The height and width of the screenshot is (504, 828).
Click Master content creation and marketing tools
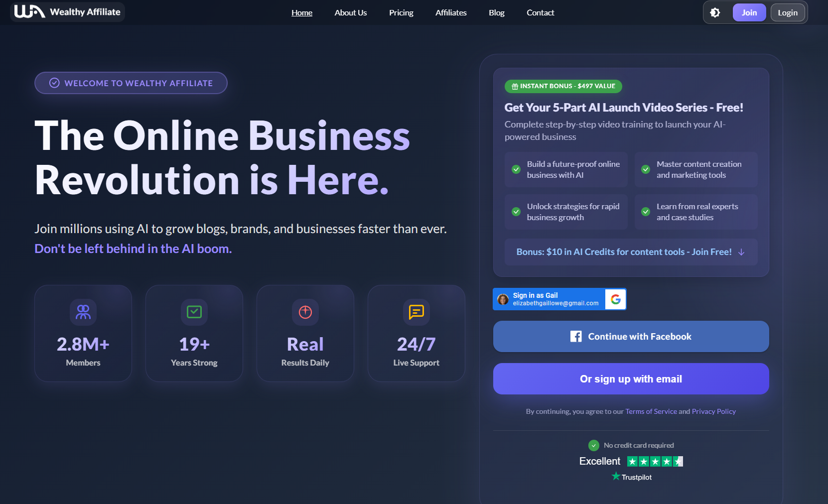(x=699, y=169)
